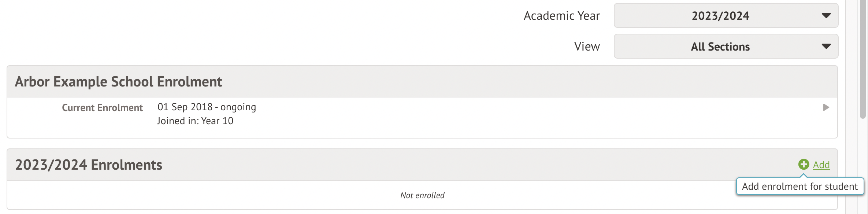Image resolution: width=868 pixels, height=214 pixels.
Task: Click the blank area left of Academic Year
Action: click(x=256, y=29)
